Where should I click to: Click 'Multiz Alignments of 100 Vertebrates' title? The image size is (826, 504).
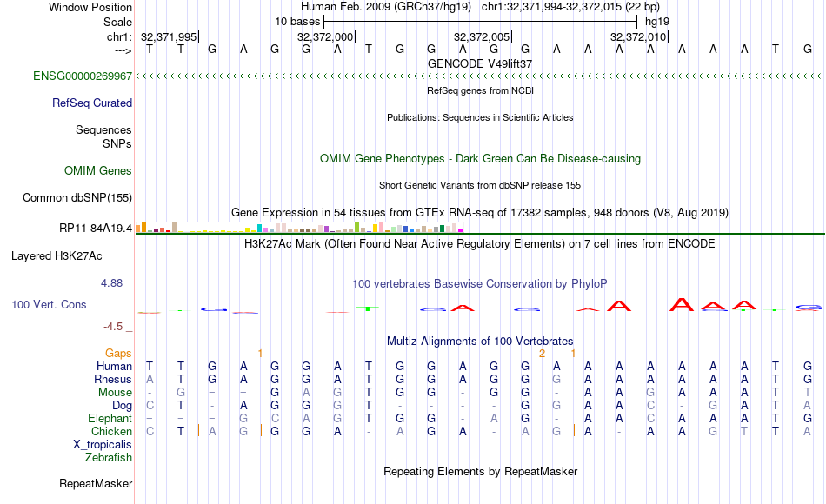[x=480, y=342]
